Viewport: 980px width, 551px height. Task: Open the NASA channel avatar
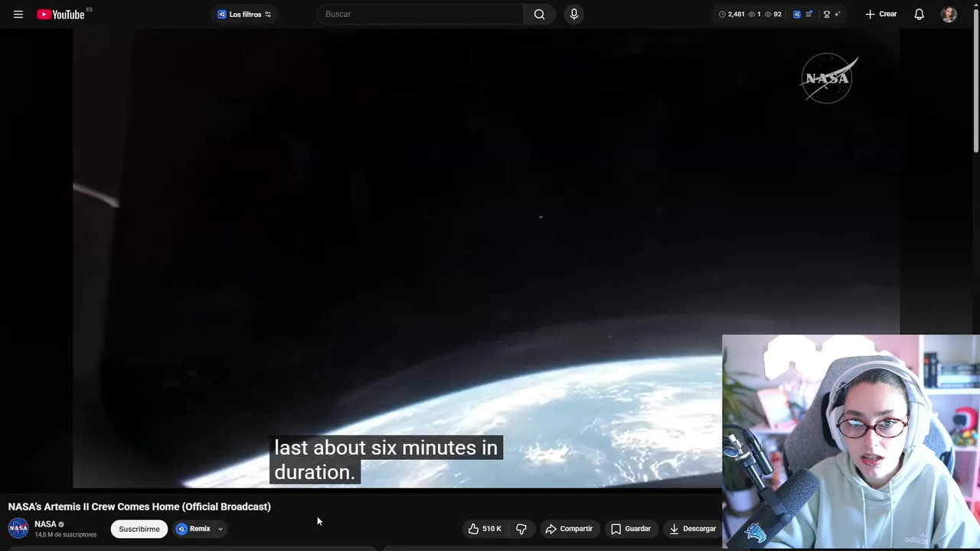click(x=18, y=529)
